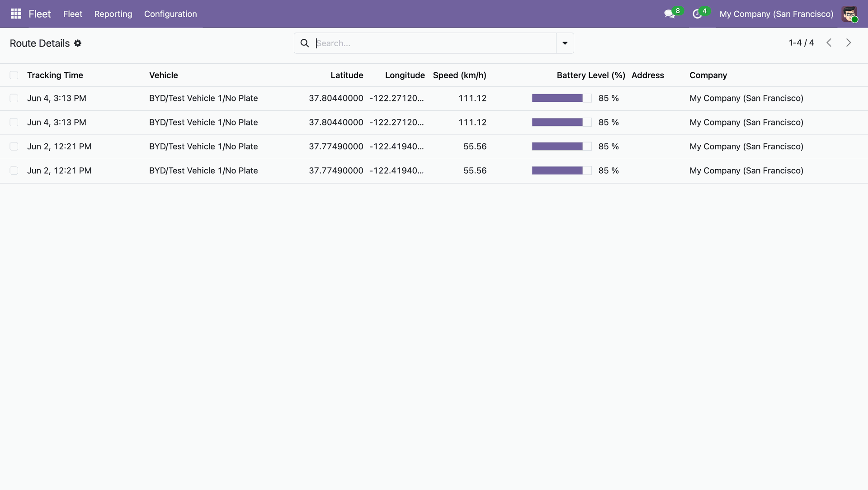Screen dimensions: 868x490
Task: Click third row's speed 55.56
Action: click(x=475, y=146)
